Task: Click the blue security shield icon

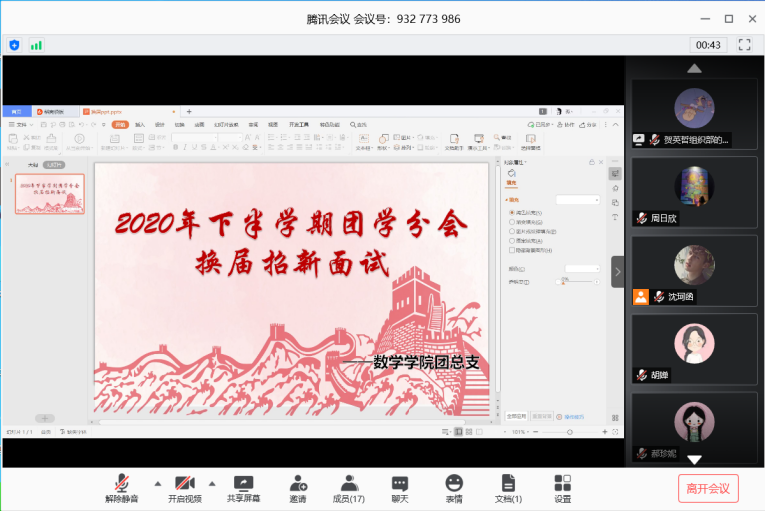Action: point(14,45)
